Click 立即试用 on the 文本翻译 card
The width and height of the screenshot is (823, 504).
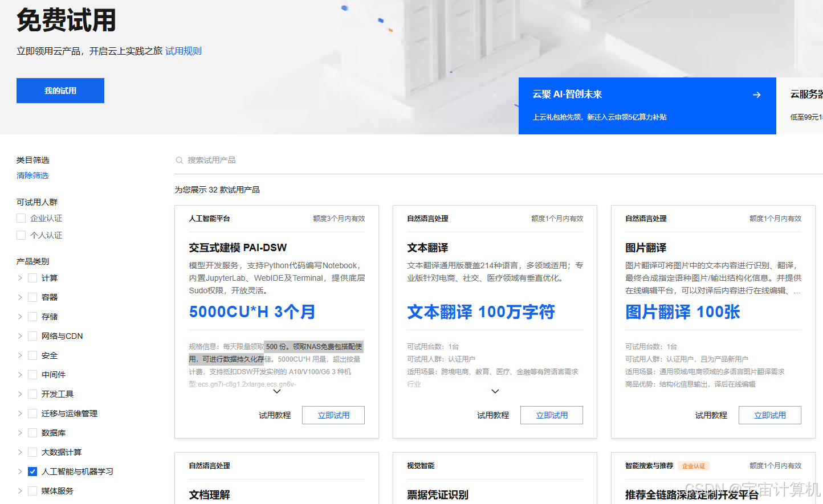[551, 415]
